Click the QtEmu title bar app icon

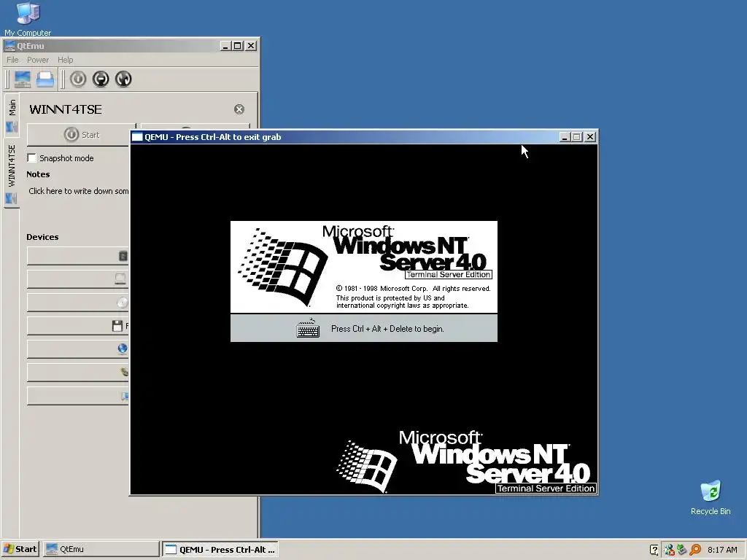coord(9,46)
